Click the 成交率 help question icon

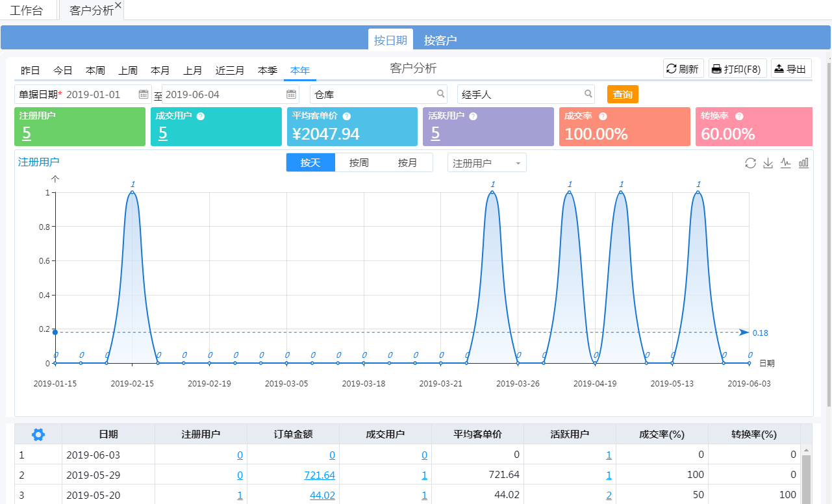pos(603,116)
